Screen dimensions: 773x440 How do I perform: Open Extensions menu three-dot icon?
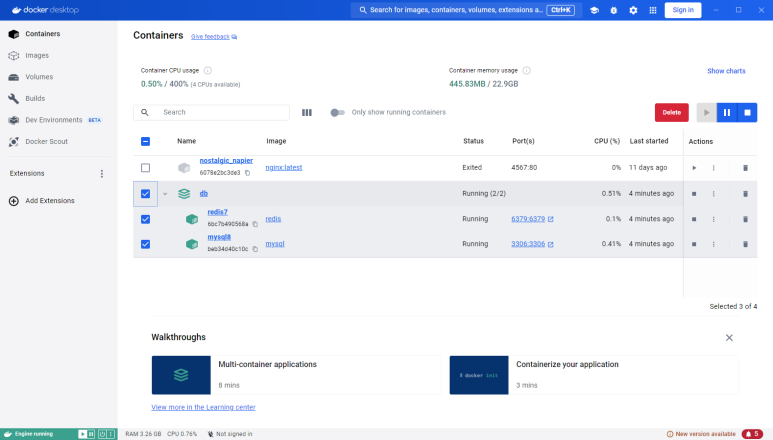pyautogui.click(x=102, y=173)
